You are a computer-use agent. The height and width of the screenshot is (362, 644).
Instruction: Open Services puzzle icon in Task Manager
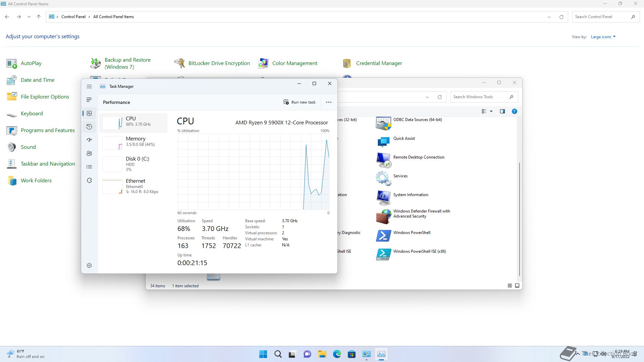tap(89, 180)
